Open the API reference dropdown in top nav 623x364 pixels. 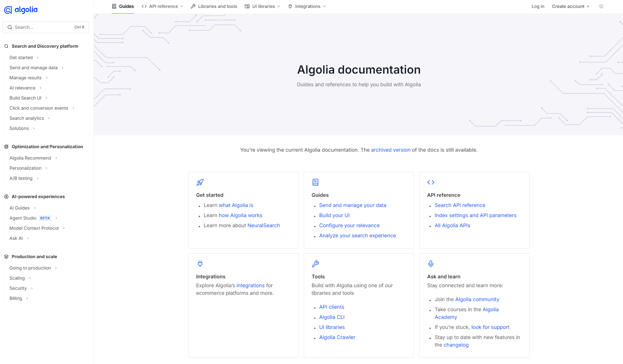[x=162, y=6]
